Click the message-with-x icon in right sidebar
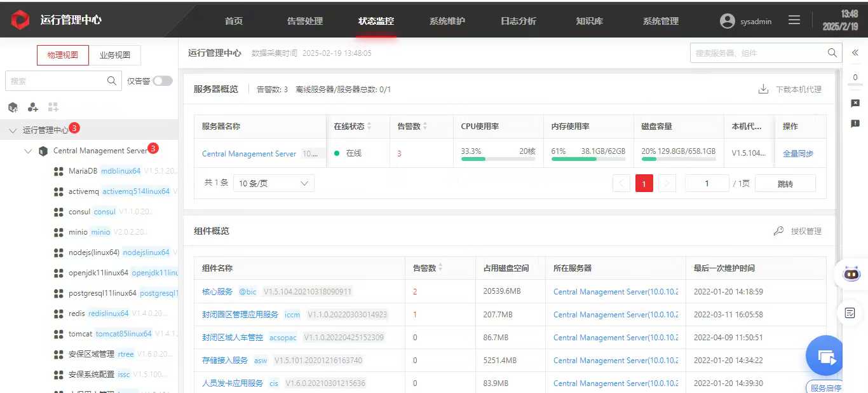 (855, 103)
